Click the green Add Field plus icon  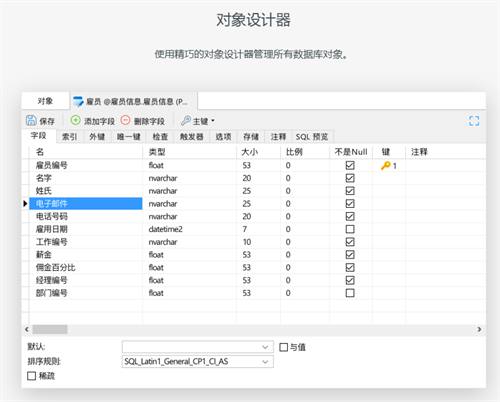click(x=76, y=120)
